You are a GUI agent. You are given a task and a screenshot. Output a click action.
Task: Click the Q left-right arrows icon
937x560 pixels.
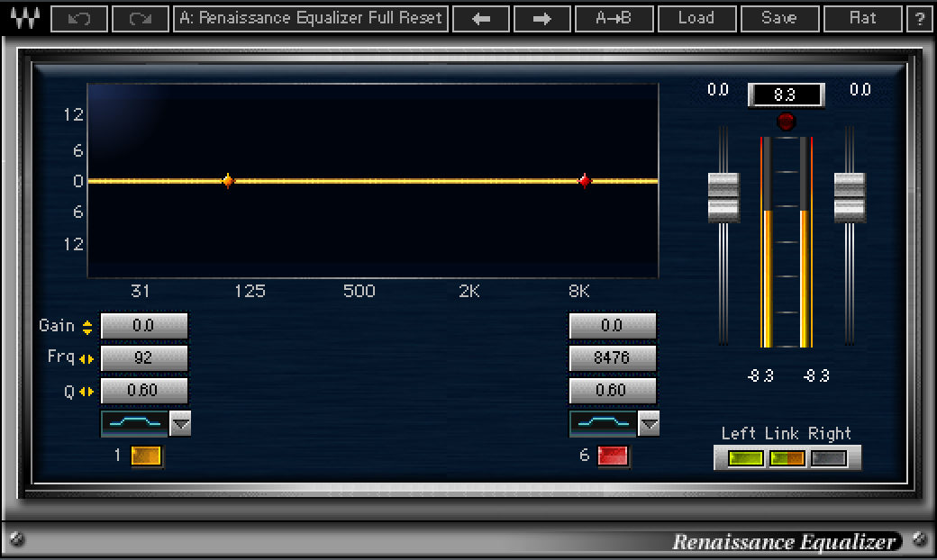[x=86, y=392]
